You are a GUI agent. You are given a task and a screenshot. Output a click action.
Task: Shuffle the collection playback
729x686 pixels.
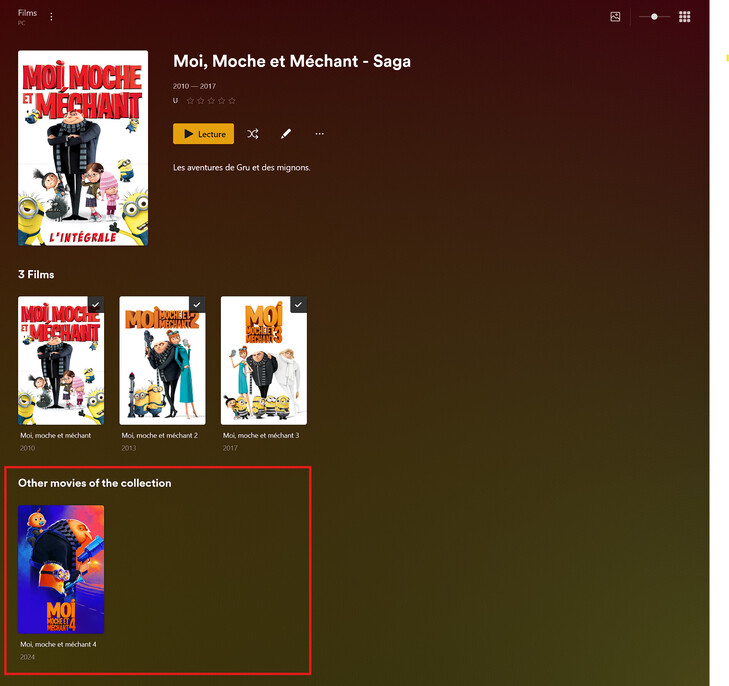click(x=253, y=134)
